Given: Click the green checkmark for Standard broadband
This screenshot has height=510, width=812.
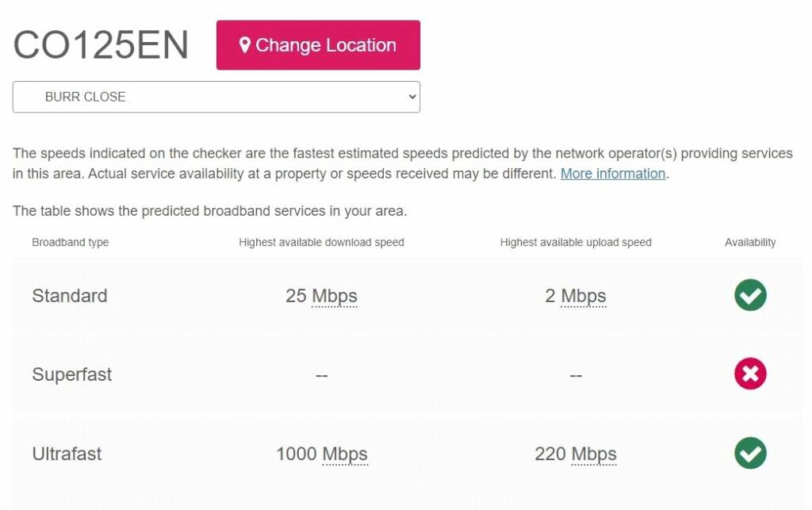Looking at the screenshot, I should point(750,296).
